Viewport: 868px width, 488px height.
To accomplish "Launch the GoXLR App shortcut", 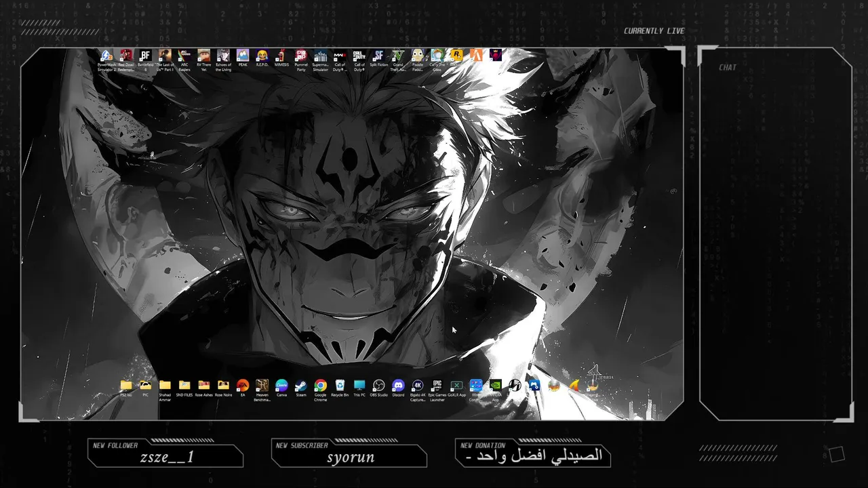I will click(x=456, y=388).
